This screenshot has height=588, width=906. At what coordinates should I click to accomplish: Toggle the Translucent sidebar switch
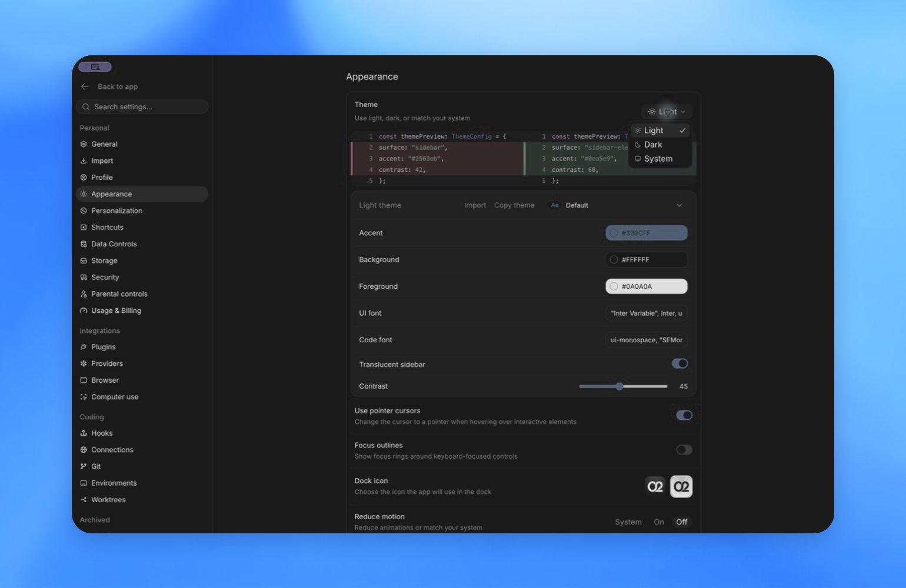(x=679, y=363)
